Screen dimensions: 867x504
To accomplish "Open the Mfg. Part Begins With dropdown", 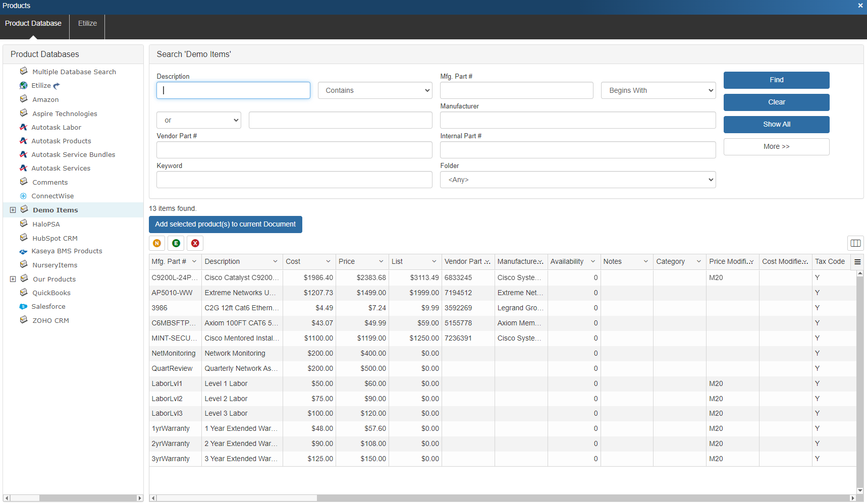I will [x=658, y=91].
